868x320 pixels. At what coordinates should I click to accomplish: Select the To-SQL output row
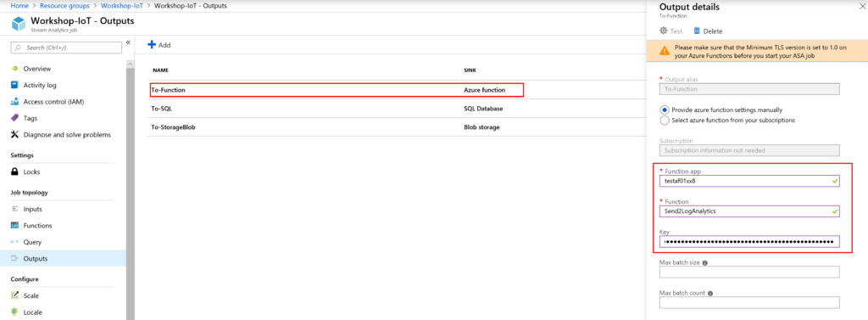coord(396,108)
